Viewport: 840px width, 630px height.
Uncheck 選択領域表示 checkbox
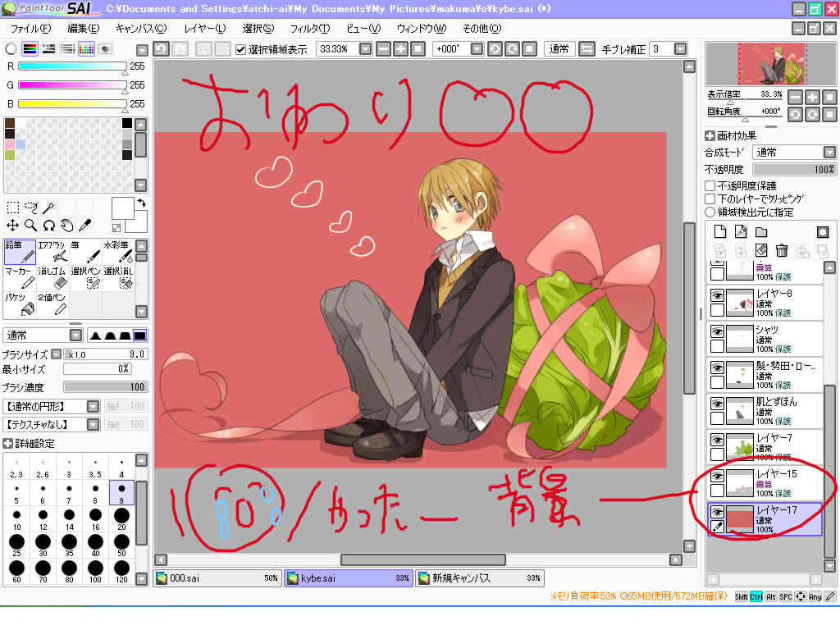point(240,49)
